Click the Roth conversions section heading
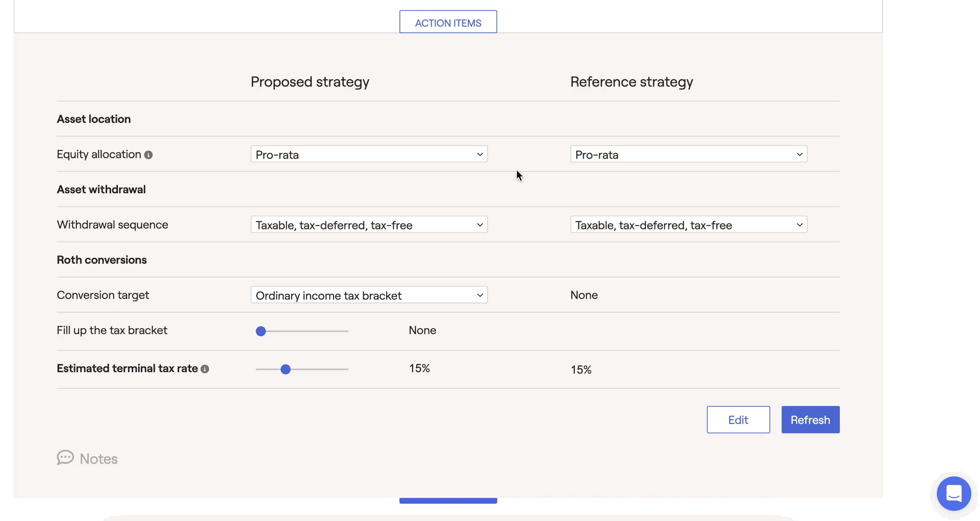The image size is (980, 521). click(x=101, y=260)
